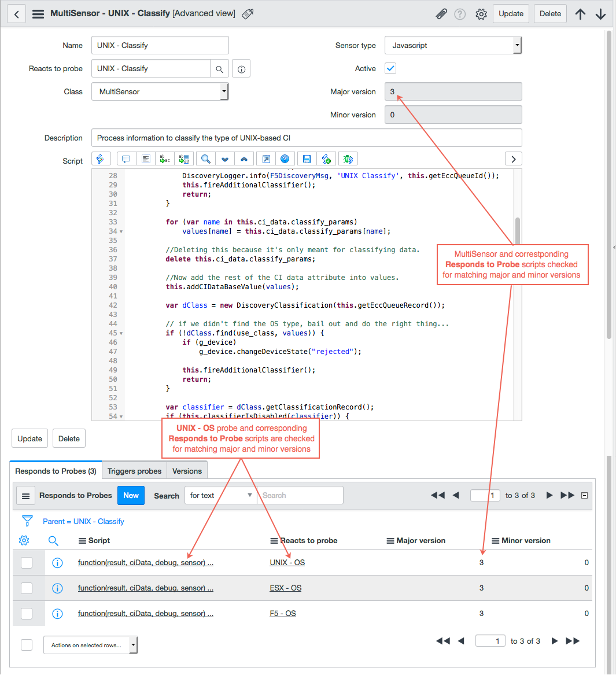The image size is (616, 675).
Task: Open script editor help icon
Action: pyautogui.click(x=285, y=159)
